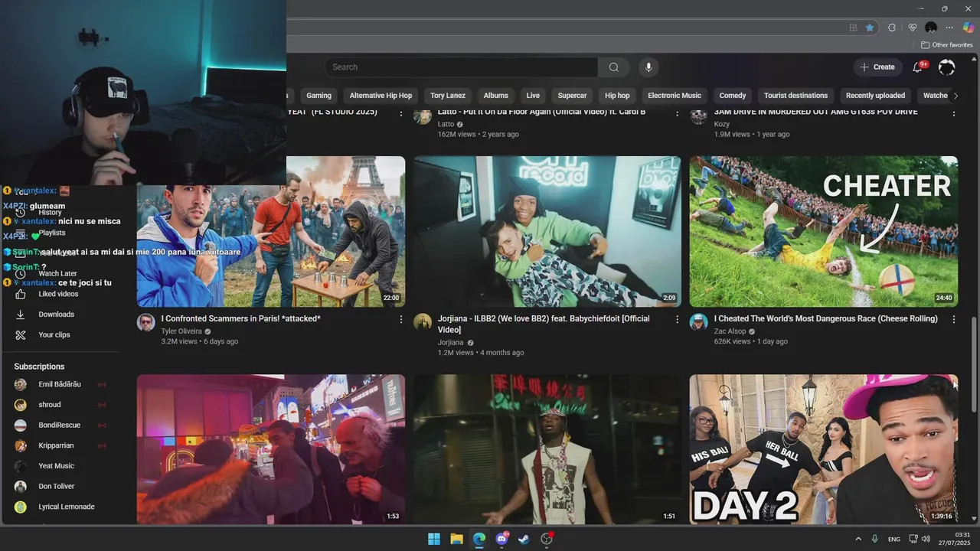Screen dimensions: 980x551
Task: Select the Recently uploaded chip
Action: pyautogui.click(x=875, y=96)
